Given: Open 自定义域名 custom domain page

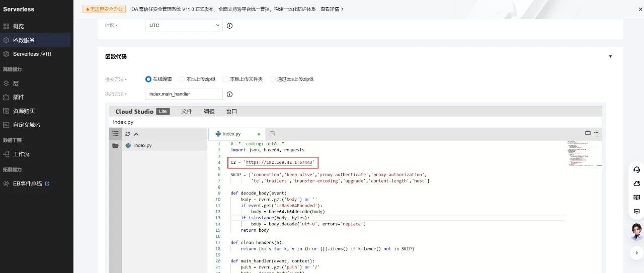Looking at the screenshot, I should [27, 125].
